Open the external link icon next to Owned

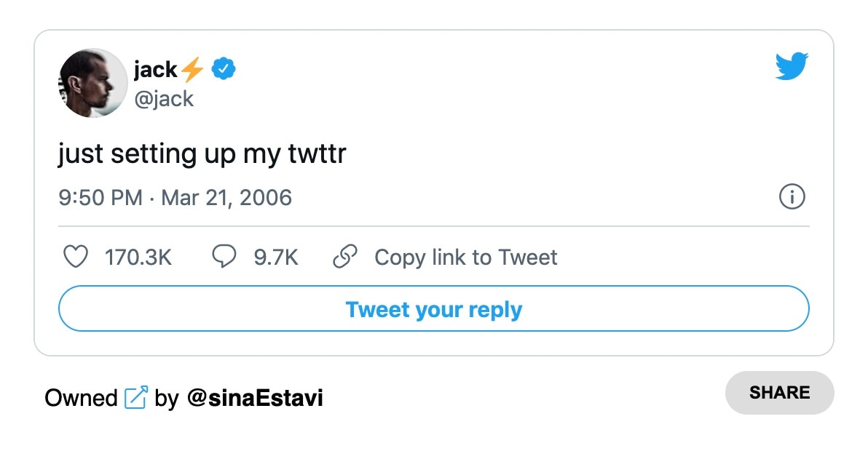pos(135,398)
